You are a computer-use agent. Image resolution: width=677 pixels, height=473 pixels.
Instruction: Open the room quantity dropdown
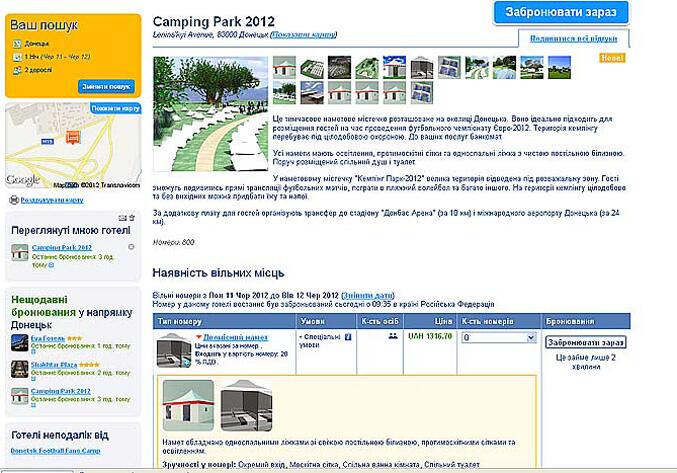point(499,337)
